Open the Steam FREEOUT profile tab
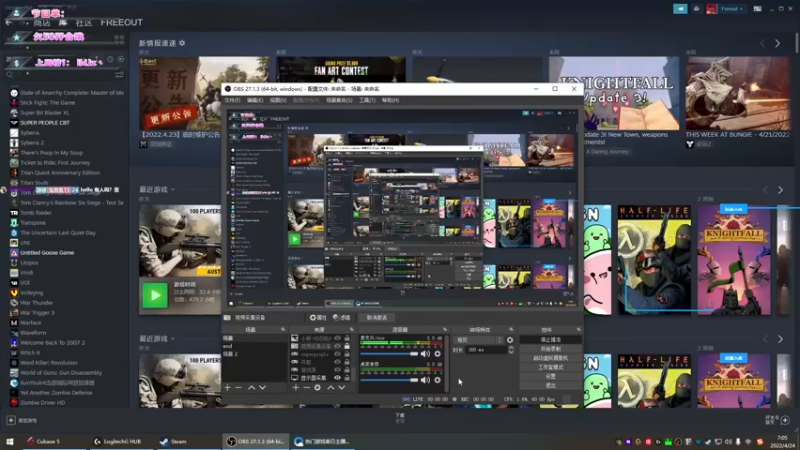The width and height of the screenshot is (800, 450). (121, 22)
